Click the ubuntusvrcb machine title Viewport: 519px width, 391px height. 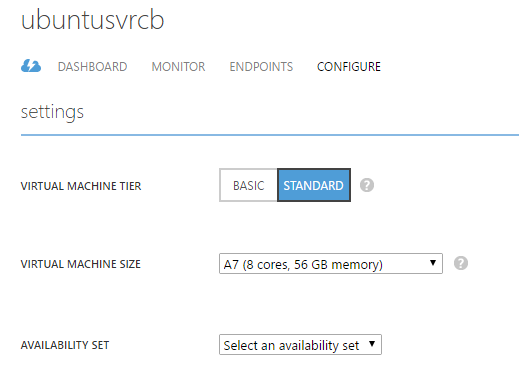pos(93,20)
